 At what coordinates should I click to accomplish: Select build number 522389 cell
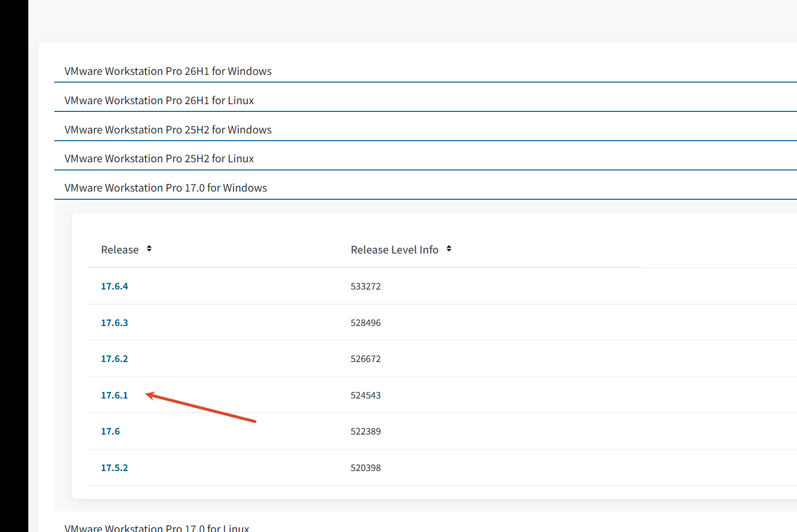pyautogui.click(x=366, y=431)
